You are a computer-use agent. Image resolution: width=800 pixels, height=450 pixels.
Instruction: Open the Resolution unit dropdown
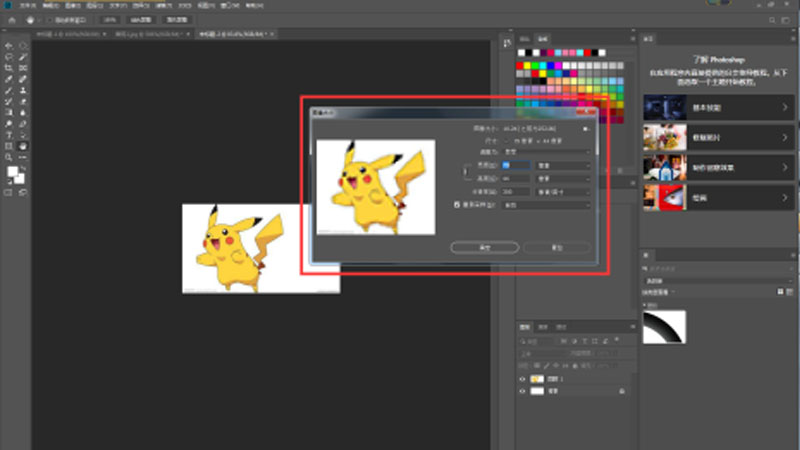coord(563,192)
